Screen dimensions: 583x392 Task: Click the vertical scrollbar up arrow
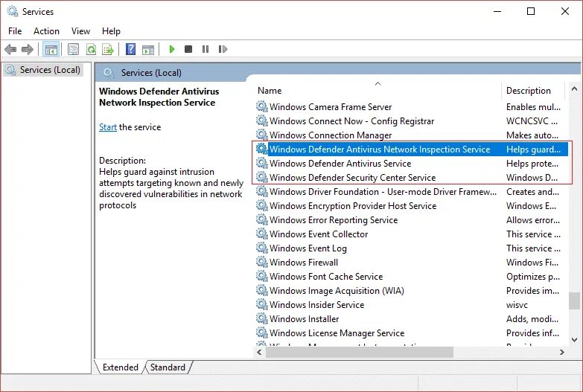[x=575, y=89]
